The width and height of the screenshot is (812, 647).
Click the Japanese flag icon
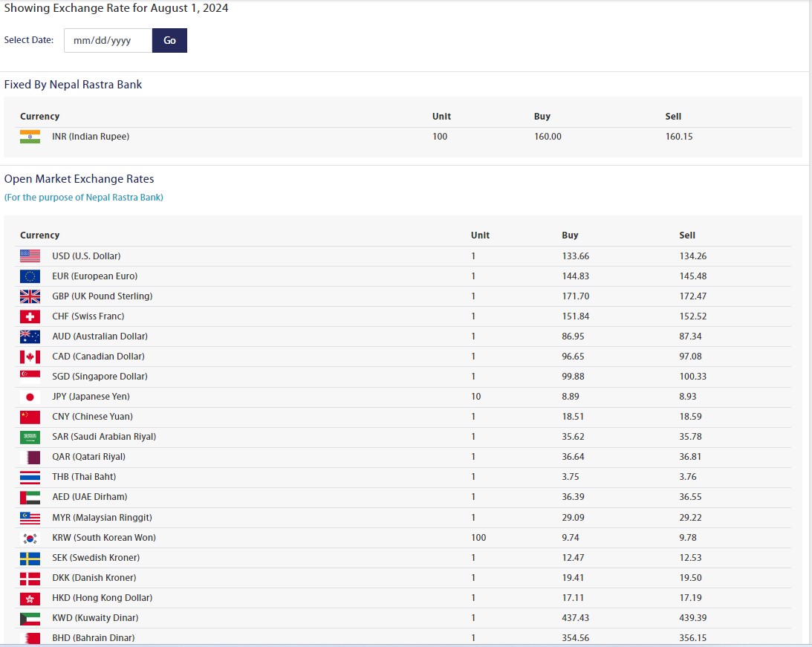tap(30, 397)
